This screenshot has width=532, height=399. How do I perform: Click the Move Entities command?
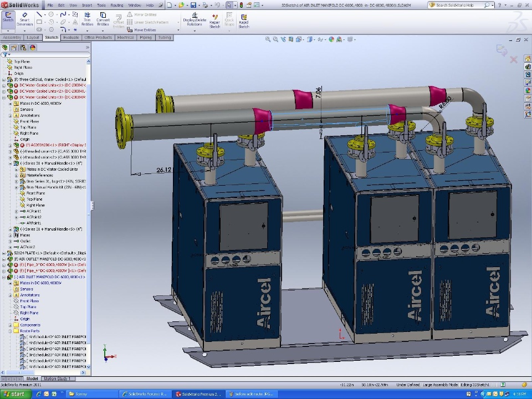(x=141, y=30)
